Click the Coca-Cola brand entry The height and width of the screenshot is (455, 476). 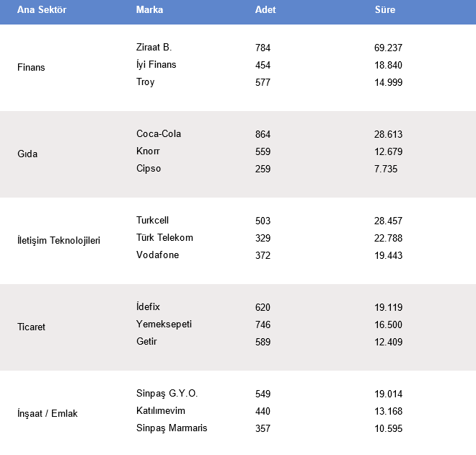click(x=159, y=134)
